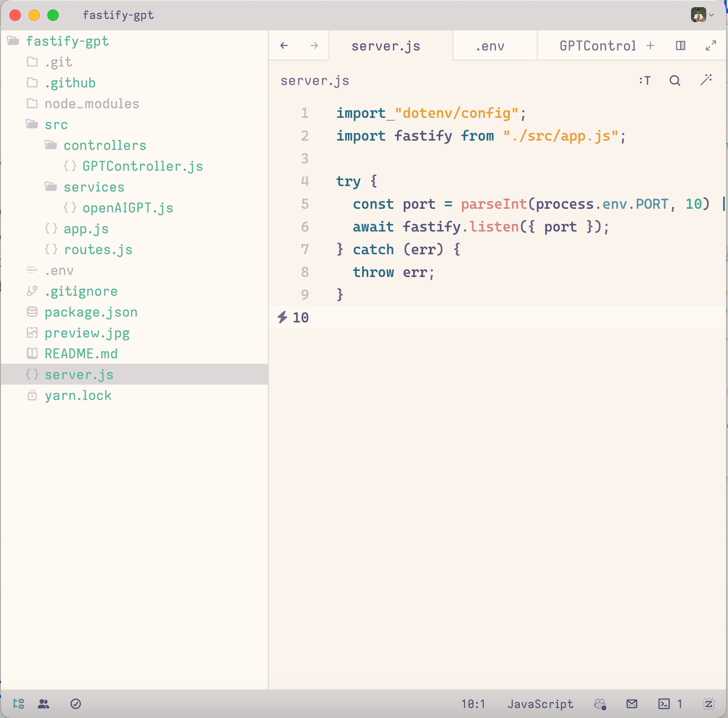
Task: Place cursor on line 1 import dotenv
Action: [431, 113]
